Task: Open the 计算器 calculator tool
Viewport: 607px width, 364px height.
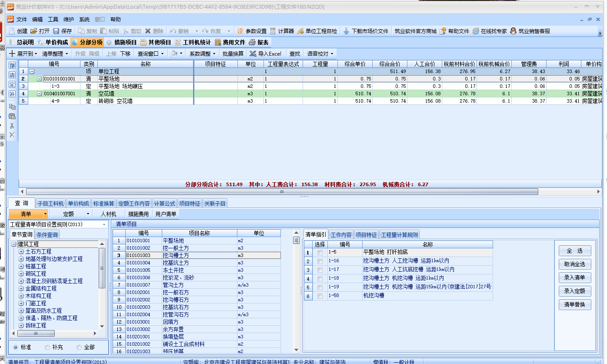Action: coord(273,31)
